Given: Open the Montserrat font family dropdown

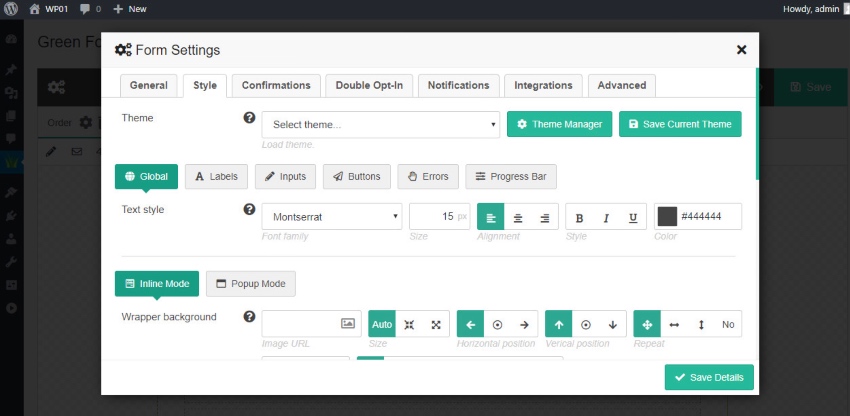Looking at the screenshot, I should 331,217.
